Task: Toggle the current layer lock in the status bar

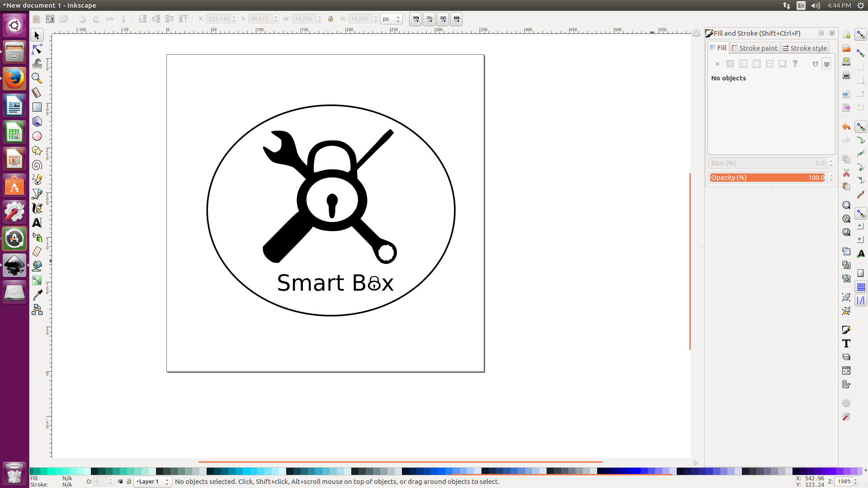Action: (129, 482)
